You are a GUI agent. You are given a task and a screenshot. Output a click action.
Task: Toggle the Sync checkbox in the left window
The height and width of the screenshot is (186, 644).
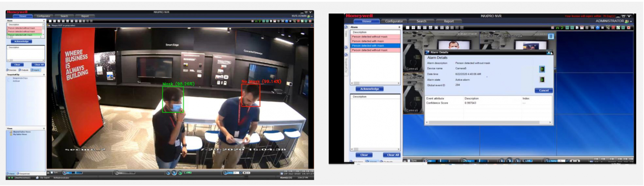52,173
